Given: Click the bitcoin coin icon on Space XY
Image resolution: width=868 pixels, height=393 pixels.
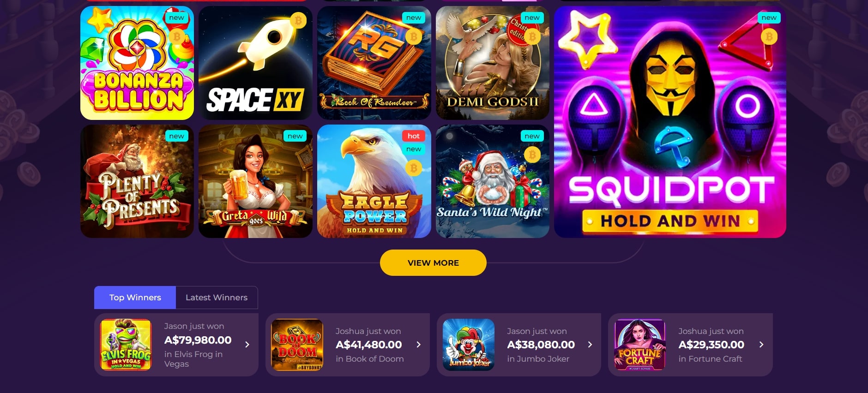Looking at the screenshot, I should coord(298,20).
